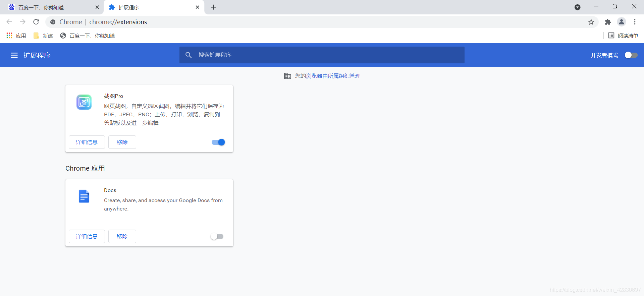Open a new tab
Image resolution: width=644 pixels, height=296 pixels.
coord(213,7)
